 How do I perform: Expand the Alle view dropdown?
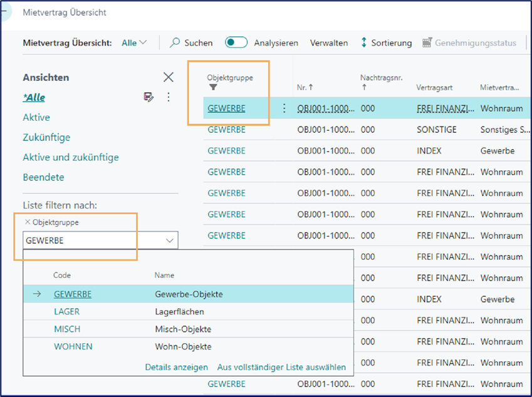(134, 43)
